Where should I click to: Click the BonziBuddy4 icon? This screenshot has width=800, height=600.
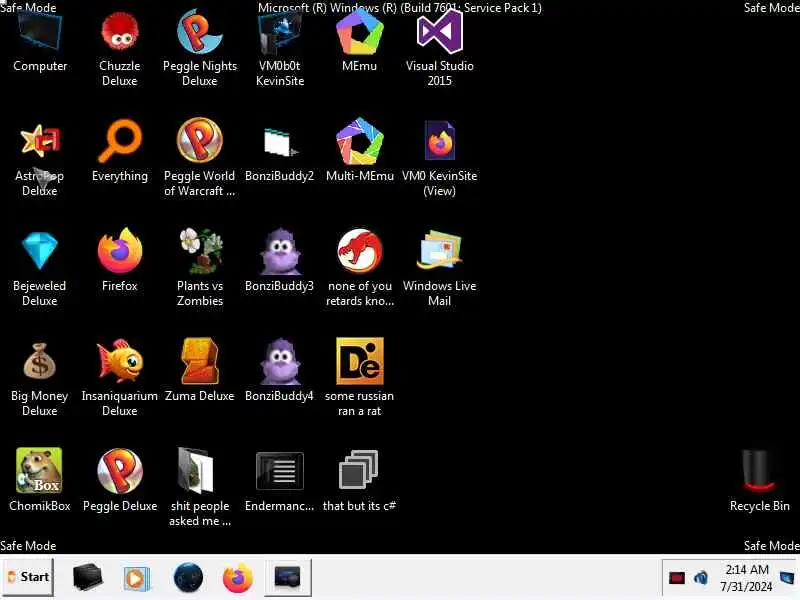point(280,361)
